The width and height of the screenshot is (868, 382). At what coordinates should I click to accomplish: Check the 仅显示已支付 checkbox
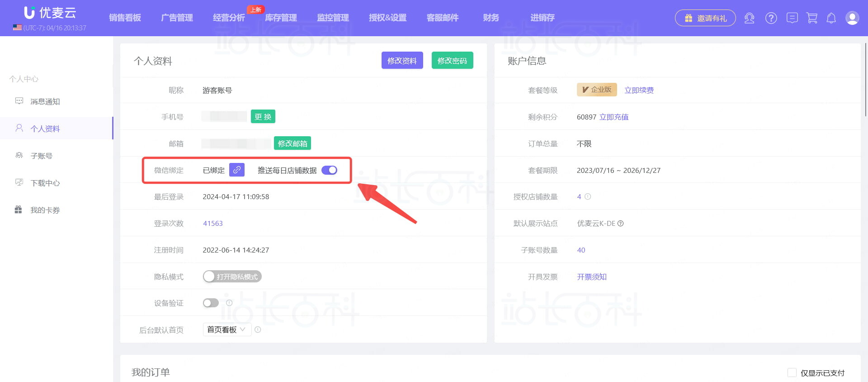coord(792,372)
